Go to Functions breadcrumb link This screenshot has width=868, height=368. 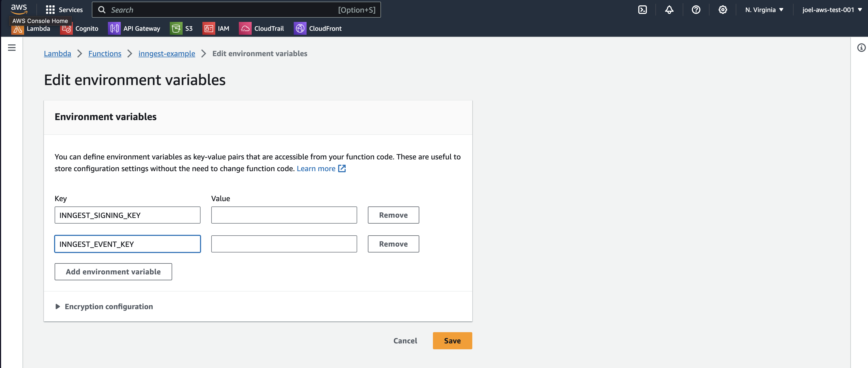tap(104, 53)
